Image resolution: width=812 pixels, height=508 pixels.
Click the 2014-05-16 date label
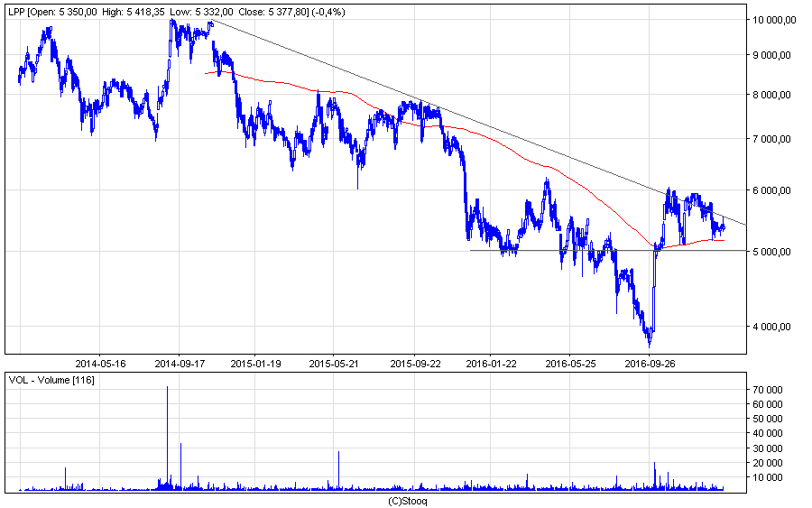click(100, 364)
